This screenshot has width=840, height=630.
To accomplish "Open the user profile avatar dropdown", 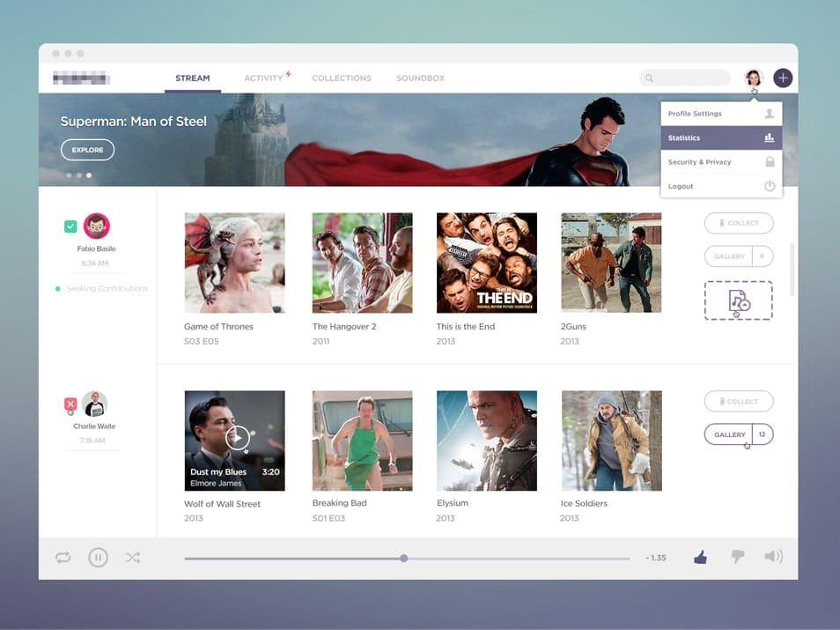I will pyautogui.click(x=753, y=78).
